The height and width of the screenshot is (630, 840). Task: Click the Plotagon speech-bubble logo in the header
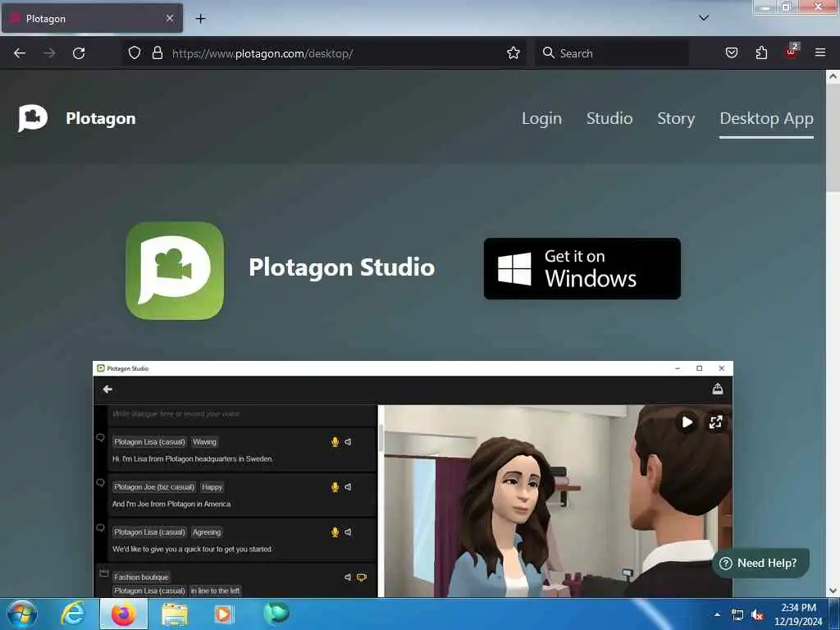33,118
